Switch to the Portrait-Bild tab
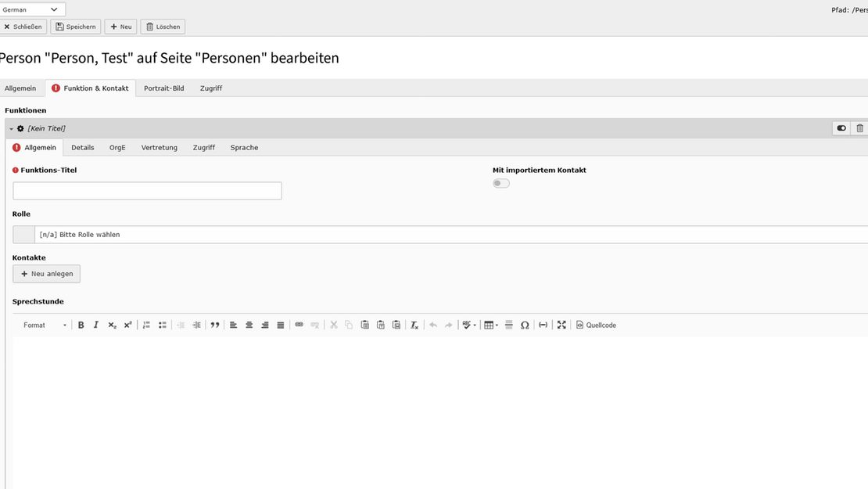This screenshot has width=868, height=489. click(163, 88)
